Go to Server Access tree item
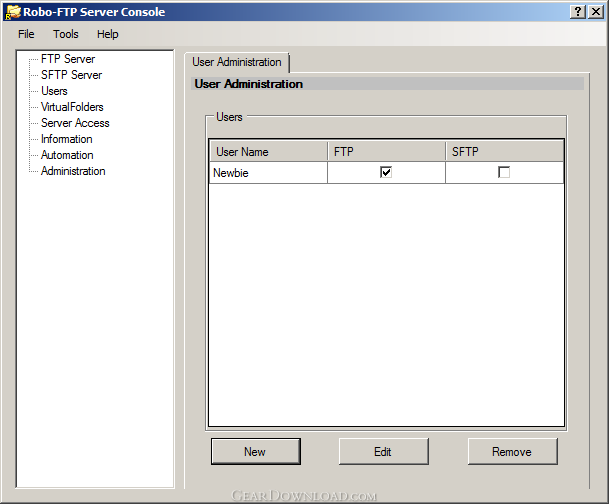Viewport: 609px width, 504px height. click(x=75, y=123)
